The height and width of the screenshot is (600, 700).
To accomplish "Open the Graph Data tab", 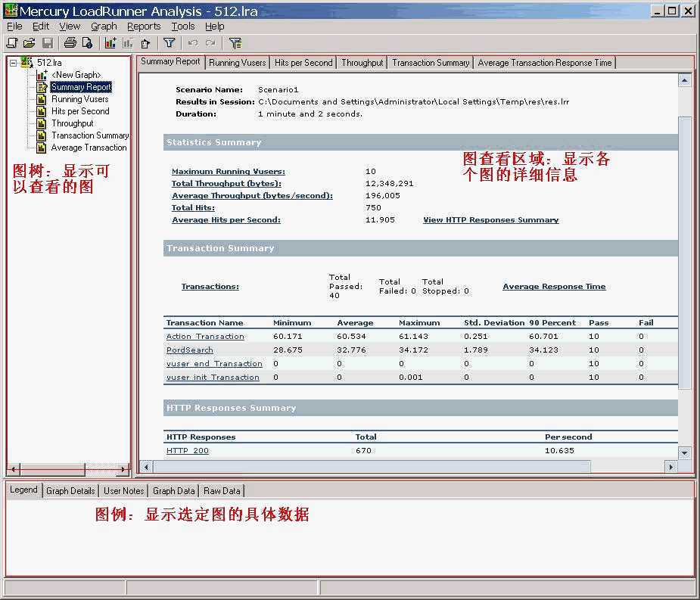I will click(x=174, y=490).
